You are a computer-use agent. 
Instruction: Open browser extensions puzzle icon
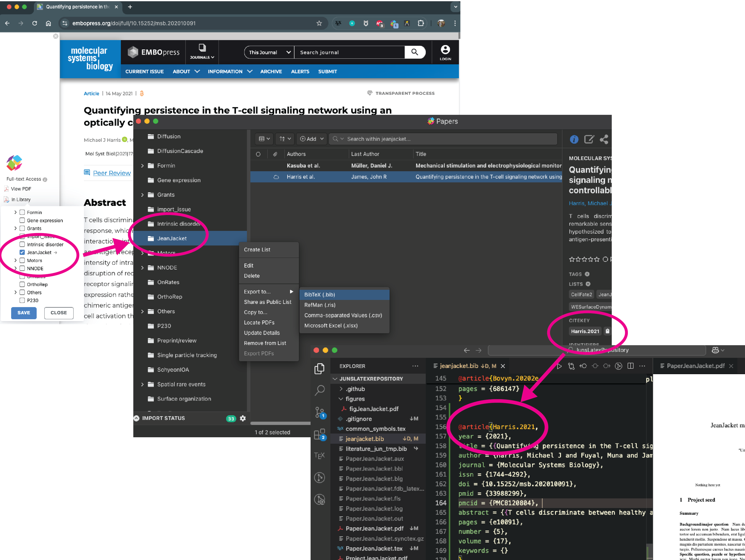[421, 23]
